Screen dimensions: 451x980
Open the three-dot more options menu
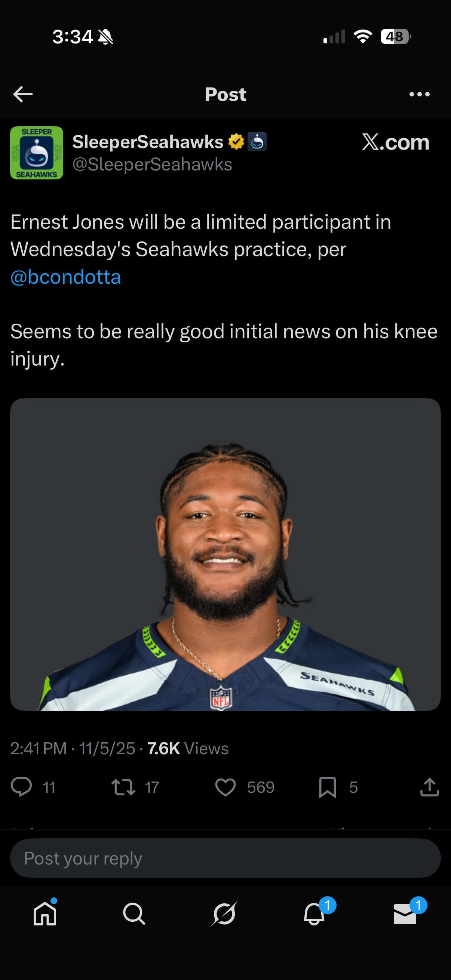[420, 94]
